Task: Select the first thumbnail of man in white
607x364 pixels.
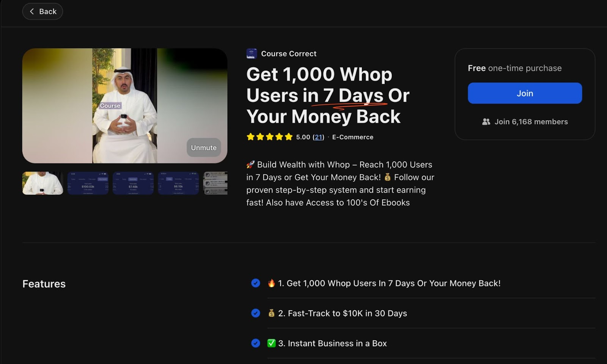Action: coord(43,183)
